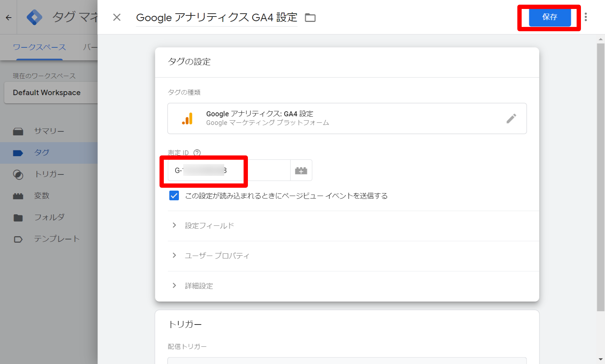Click the folder icon next to the tag name
Viewport: 605px width, 364px height.
pyautogui.click(x=310, y=18)
